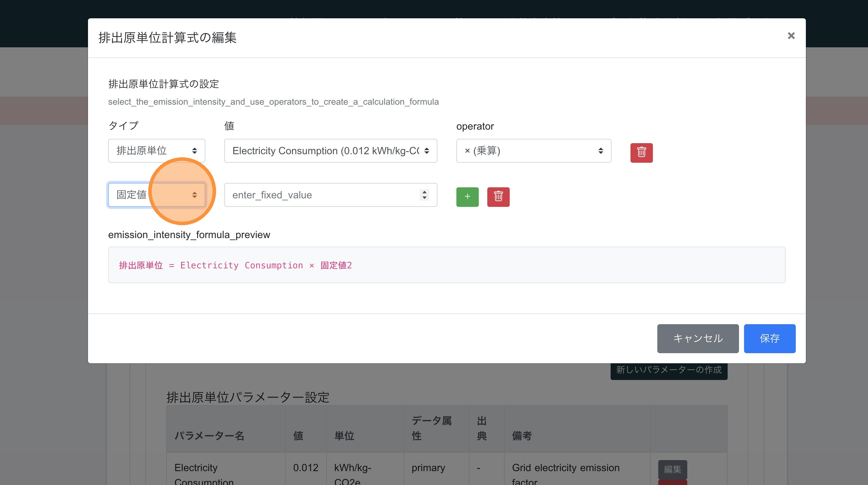Screen dimensions: 868x485
Task: Click the 編集 button for Electricity Consumption
Action: 672,469
